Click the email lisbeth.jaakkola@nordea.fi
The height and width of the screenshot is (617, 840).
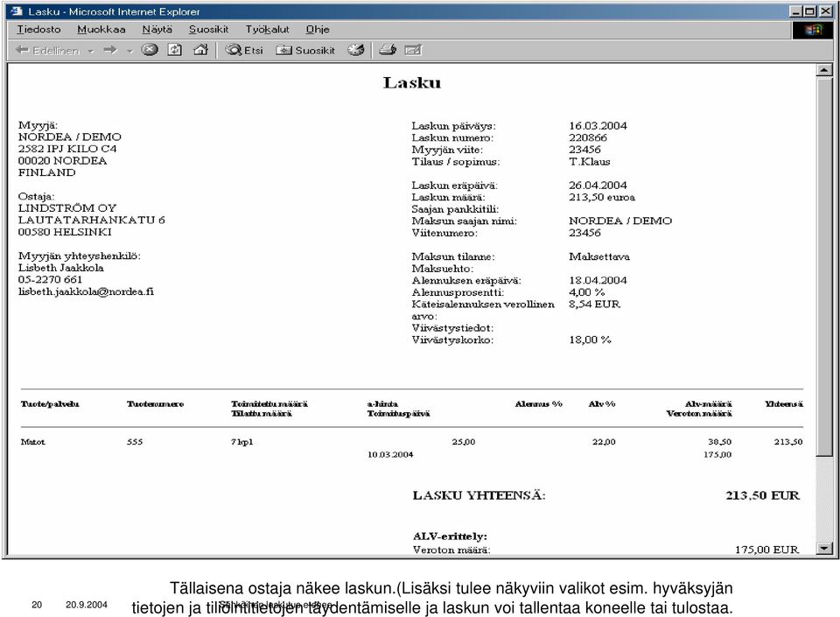pos(87,292)
